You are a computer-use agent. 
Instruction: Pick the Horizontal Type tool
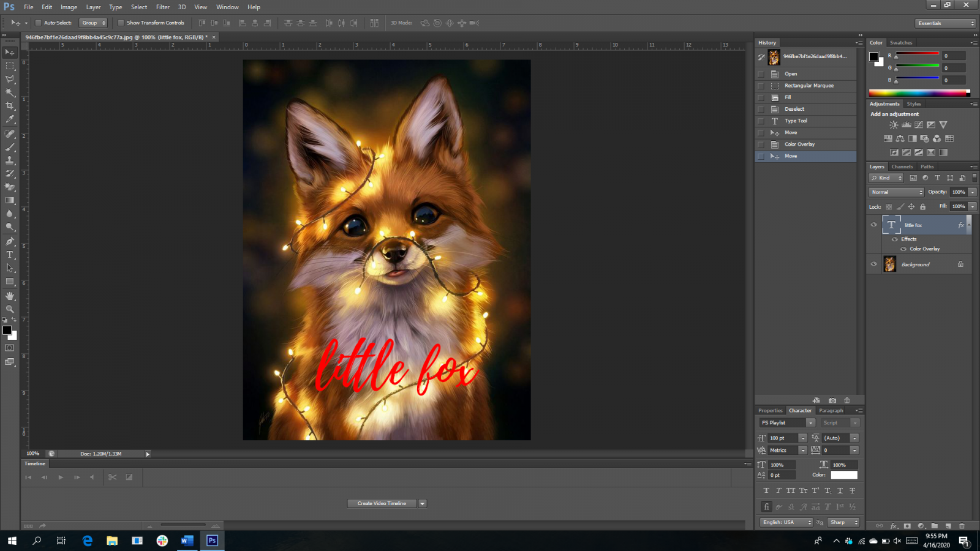pos(10,255)
